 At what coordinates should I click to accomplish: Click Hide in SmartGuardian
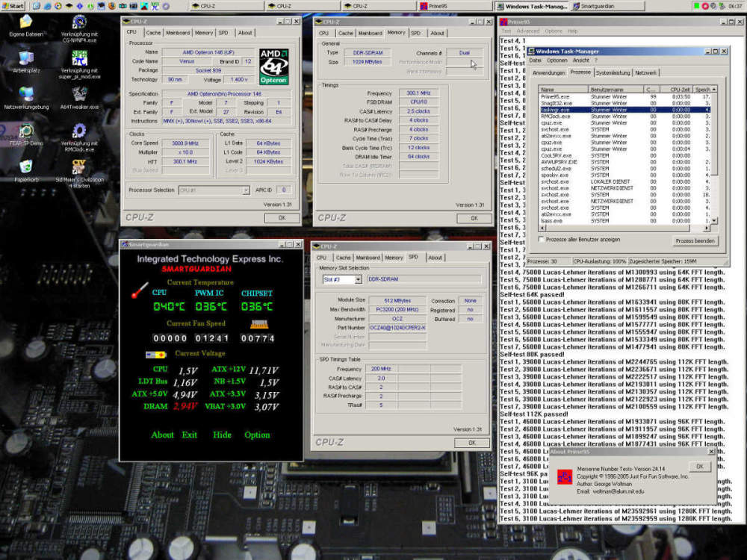pos(222,435)
